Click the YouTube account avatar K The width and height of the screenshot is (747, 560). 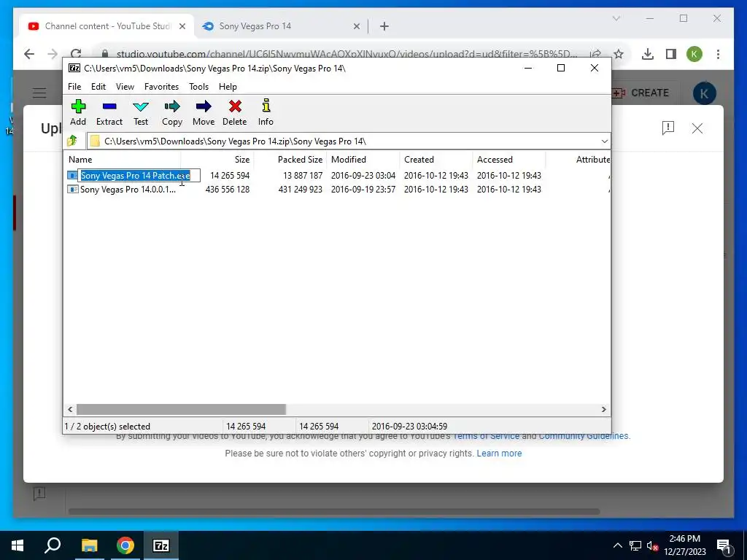(x=705, y=93)
